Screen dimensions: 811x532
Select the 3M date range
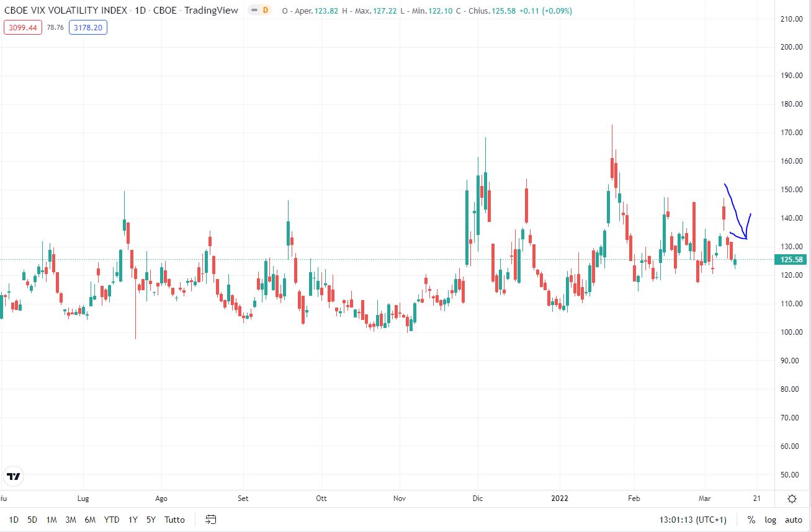point(71,520)
